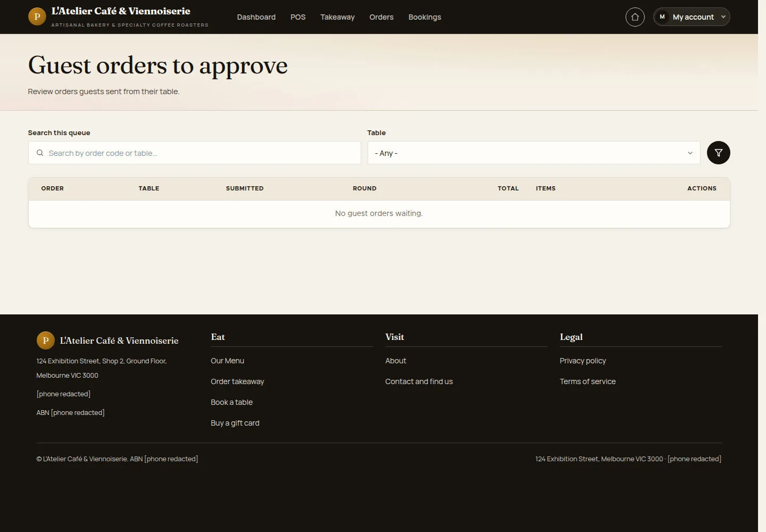Open Terms of service link
766x532 pixels.
[587, 381]
